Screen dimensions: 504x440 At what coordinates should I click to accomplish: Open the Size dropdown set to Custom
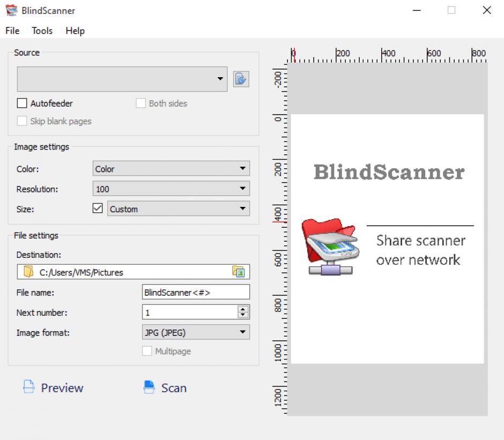(x=179, y=208)
